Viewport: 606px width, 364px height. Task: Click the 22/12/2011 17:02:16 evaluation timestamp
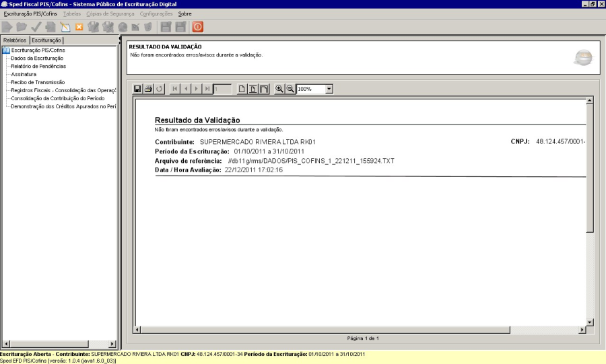click(254, 170)
